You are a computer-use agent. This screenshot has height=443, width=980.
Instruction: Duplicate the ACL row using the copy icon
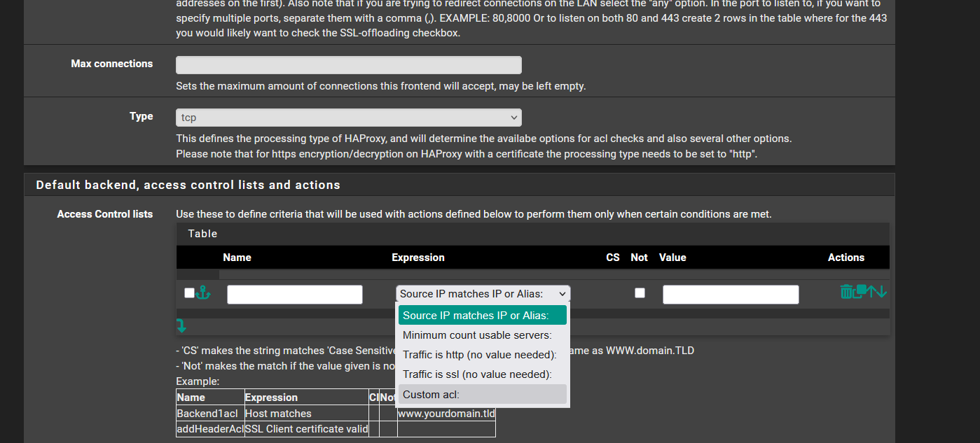(861, 290)
